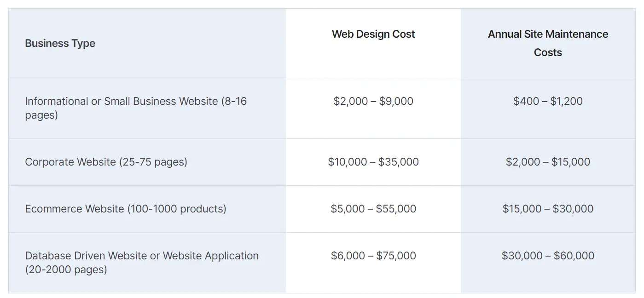This screenshot has height=298, width=644.
Task: Click the $30,000 – $60,000 maintenance cost
Action: coord(548,256)
